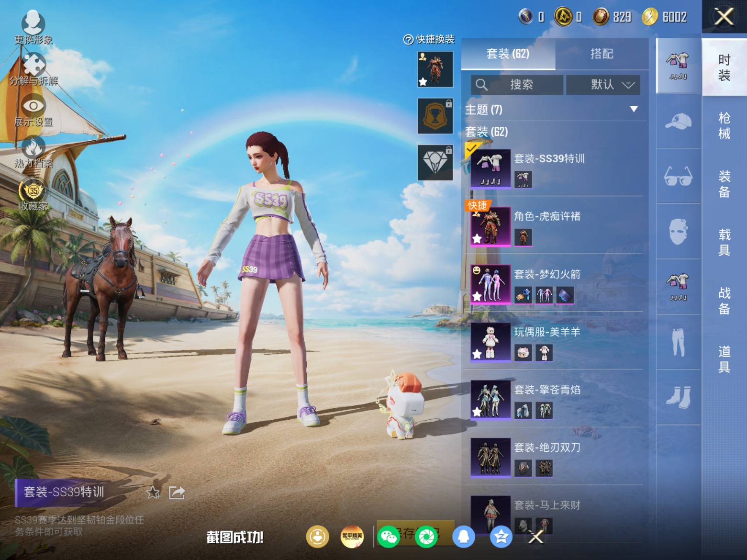747x560 pixels.
Task: Select the face mask category icon
Action: 678,232
